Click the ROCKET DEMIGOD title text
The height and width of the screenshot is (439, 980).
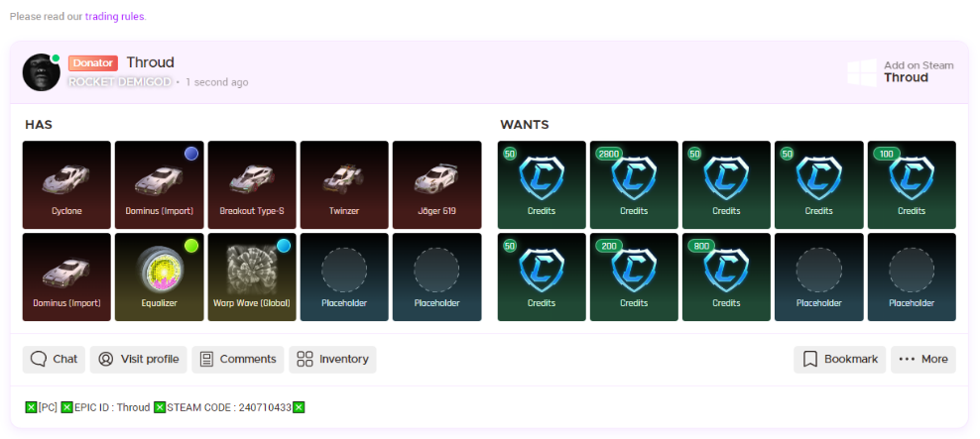(119, 82)
